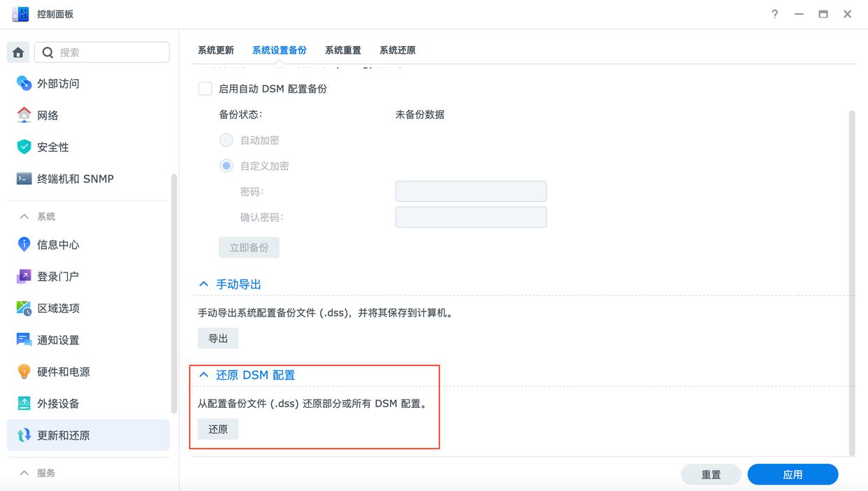Enable 启用自动 DSM 配置备份 checkbox

tap(205, 89)
